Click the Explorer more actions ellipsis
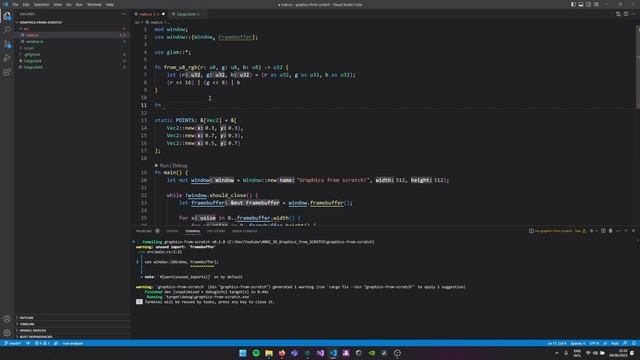640x360 pixels. (124, 14)
